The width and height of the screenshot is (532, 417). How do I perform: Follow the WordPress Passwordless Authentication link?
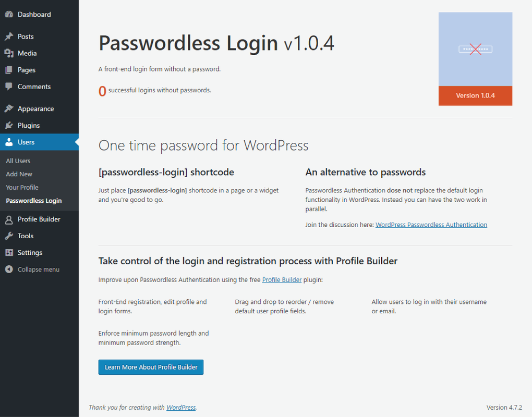431,224
